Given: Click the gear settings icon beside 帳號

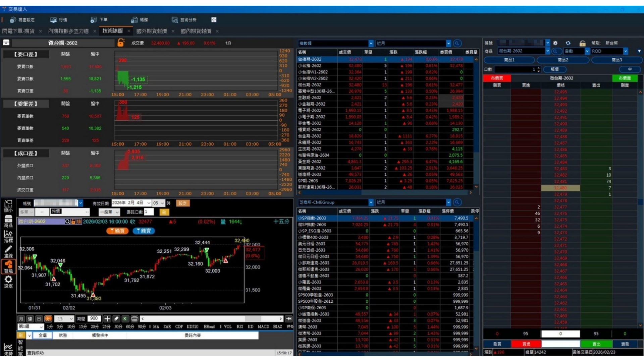Looking at the screenshot, I should coord(555,43).
